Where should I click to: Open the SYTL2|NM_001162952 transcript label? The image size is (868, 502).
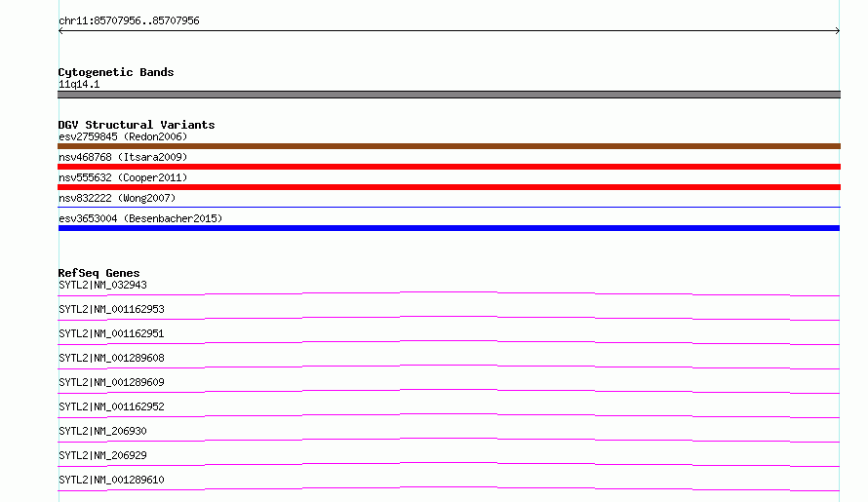pyautogui.click(x=111, y=406)
